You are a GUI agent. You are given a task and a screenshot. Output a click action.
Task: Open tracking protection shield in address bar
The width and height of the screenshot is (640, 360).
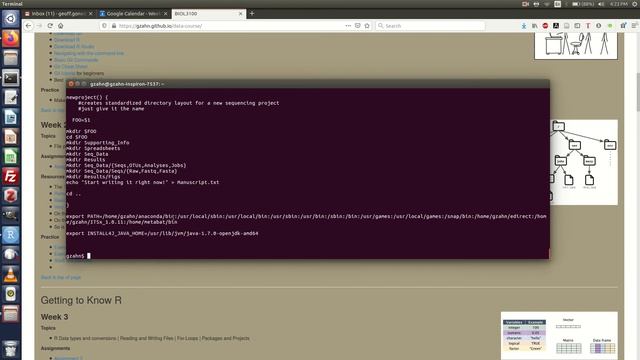click(104, 26)
